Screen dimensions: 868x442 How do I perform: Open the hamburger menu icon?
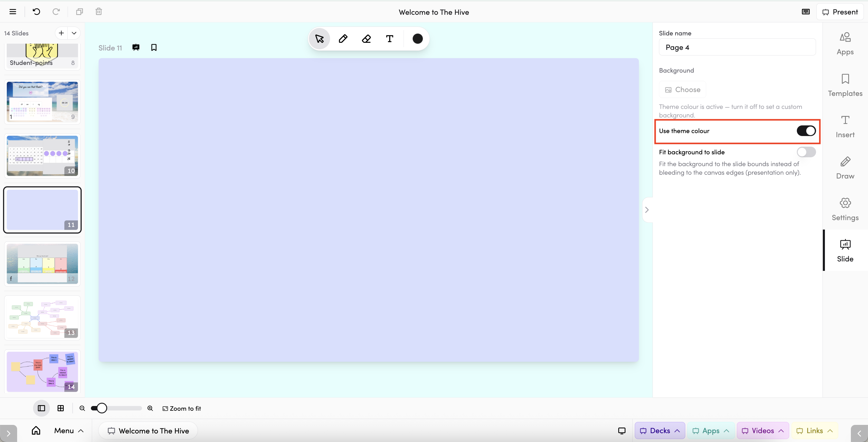(13, 12)
